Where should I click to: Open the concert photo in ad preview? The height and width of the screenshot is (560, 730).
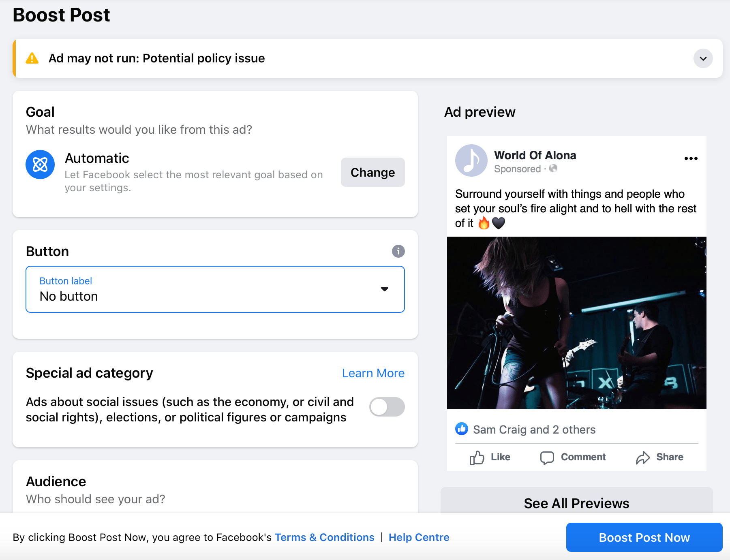[x=576, y=323]
